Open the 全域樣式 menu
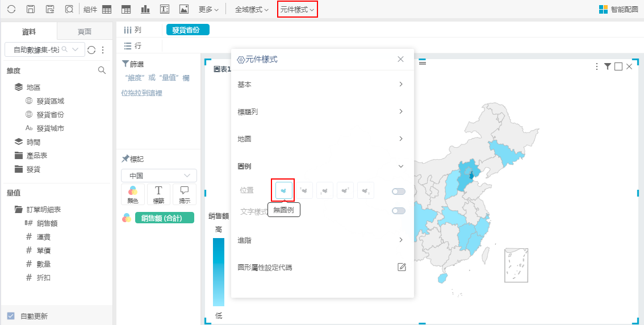The width and height of the screenshot is (644, 325). [x=252, y=10]
